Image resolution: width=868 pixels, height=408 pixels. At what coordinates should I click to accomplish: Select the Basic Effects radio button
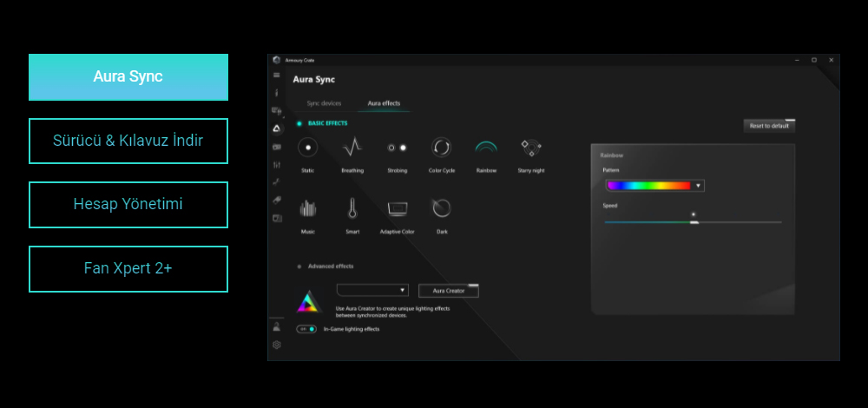pyautogui.click(x=299, y=123)
